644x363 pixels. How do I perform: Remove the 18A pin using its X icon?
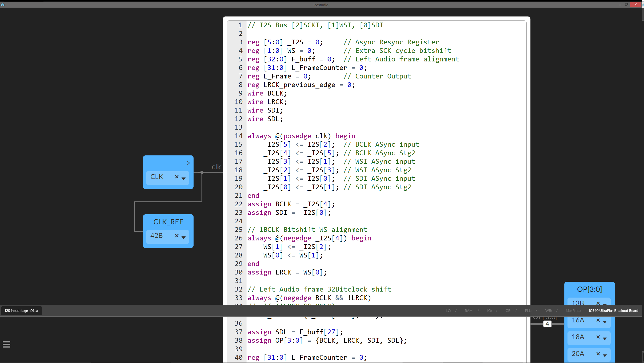click(598, 337)
